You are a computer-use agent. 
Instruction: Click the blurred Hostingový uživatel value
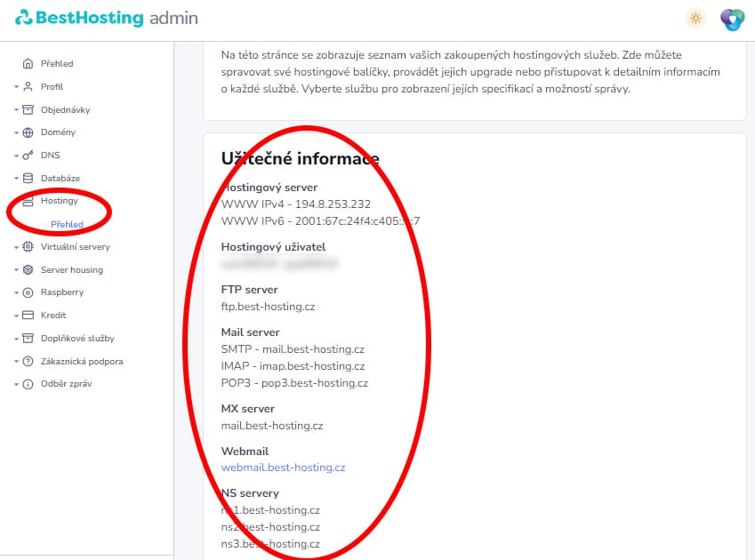point(279,264)
